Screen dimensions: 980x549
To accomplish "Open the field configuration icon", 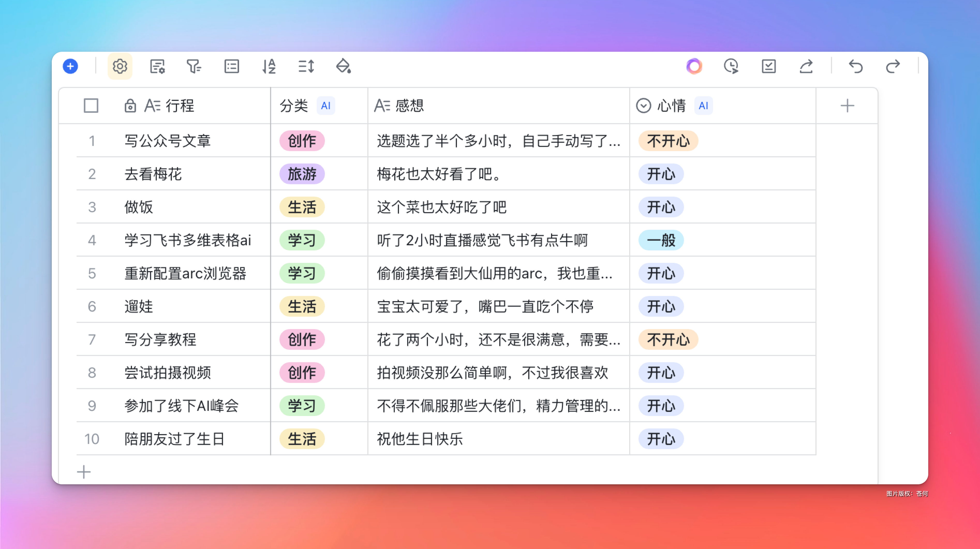I will click(x=157, y=66).
